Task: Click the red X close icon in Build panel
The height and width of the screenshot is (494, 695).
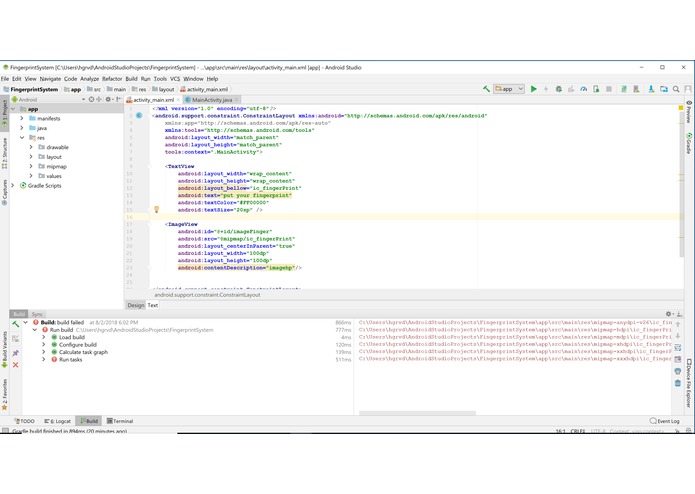Action: coord(16,365)
